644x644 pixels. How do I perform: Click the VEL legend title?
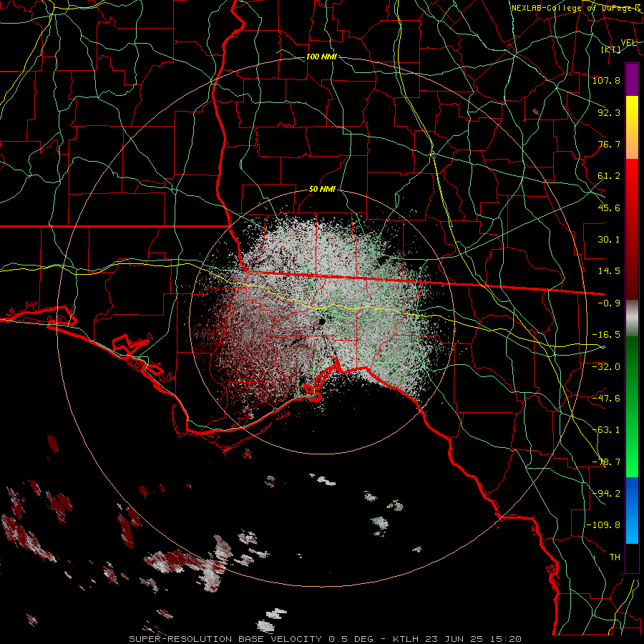[628, 42]
